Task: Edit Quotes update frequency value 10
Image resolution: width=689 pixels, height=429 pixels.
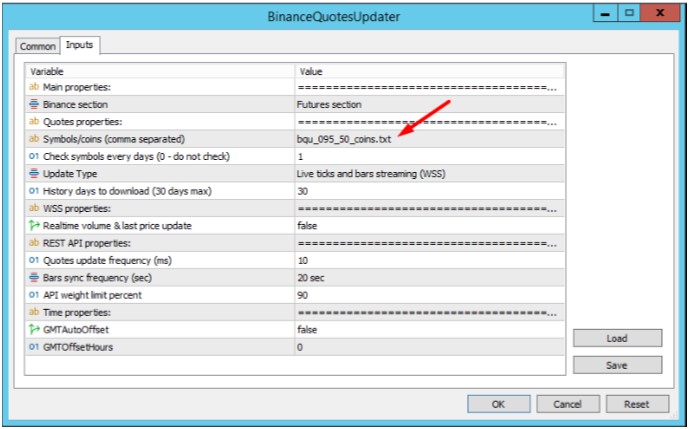Action: click(x=430, y=260)
